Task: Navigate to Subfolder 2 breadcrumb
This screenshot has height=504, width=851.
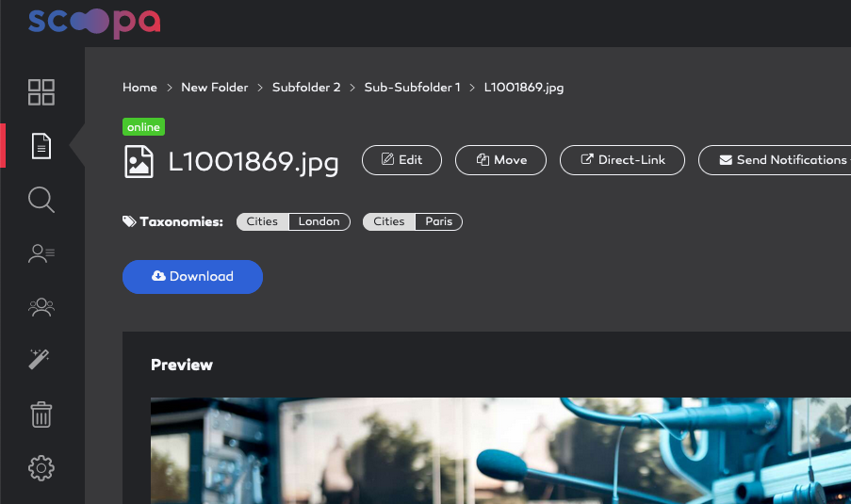Action: [x=306, y=88]
